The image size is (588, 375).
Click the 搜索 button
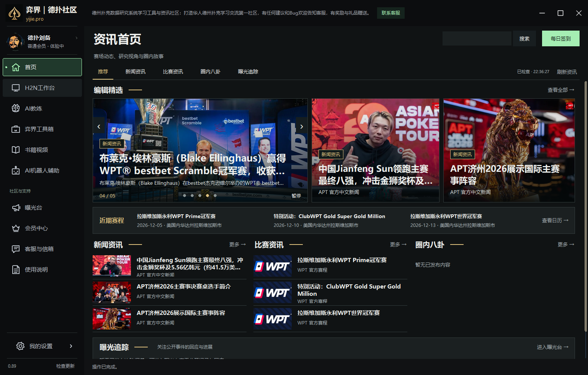click(524, 39)
